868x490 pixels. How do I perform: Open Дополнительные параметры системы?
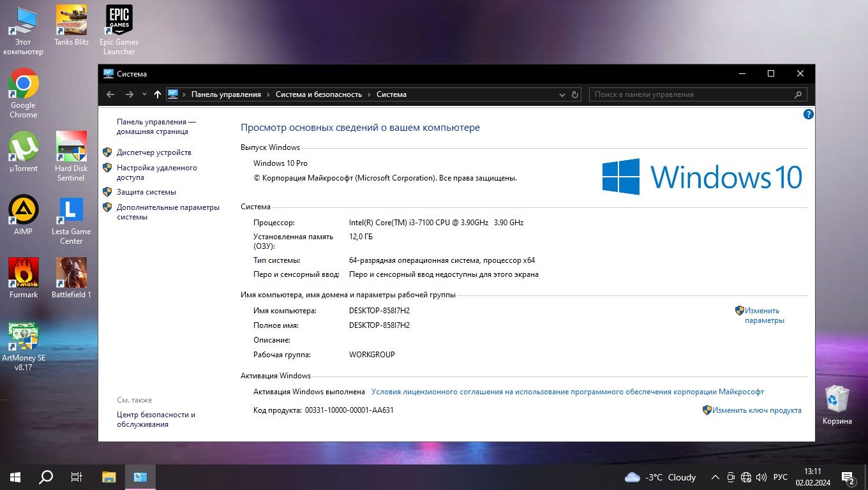click(168, 212)
